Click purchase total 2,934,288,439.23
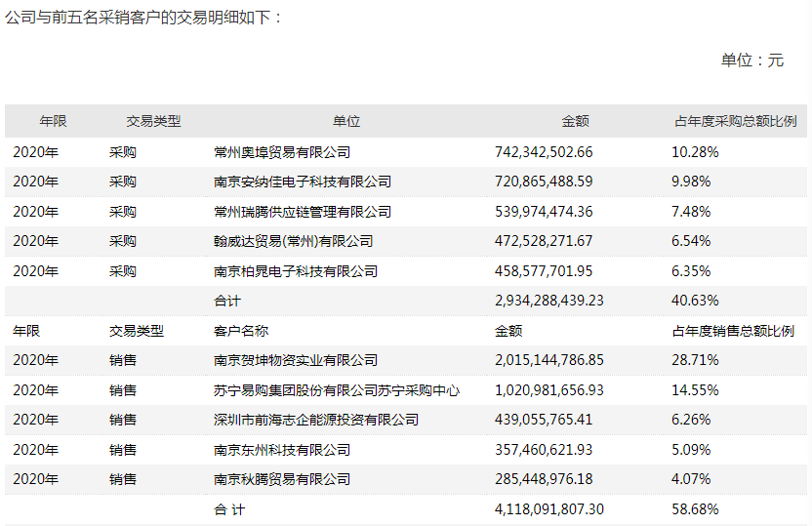 click(548, 301)
